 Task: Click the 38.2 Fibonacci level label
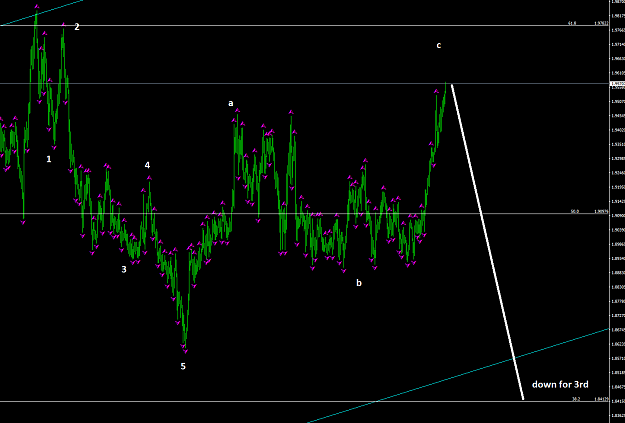576,399
